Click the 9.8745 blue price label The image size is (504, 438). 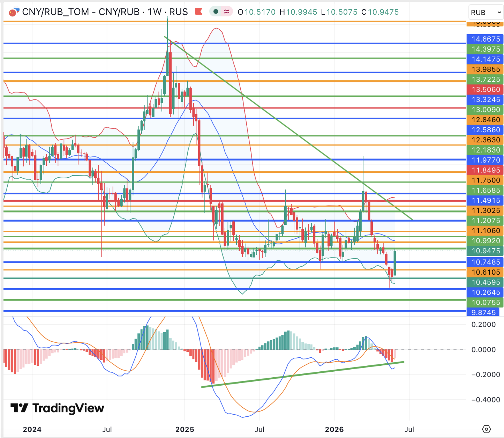[483, 312]
